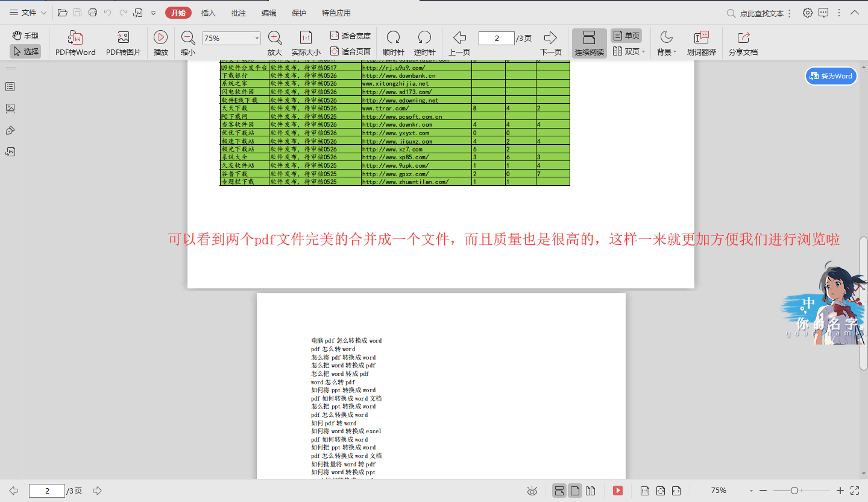Start the 播放 slideshow
The image size is (868, 502).
click(x=161, y=43)
